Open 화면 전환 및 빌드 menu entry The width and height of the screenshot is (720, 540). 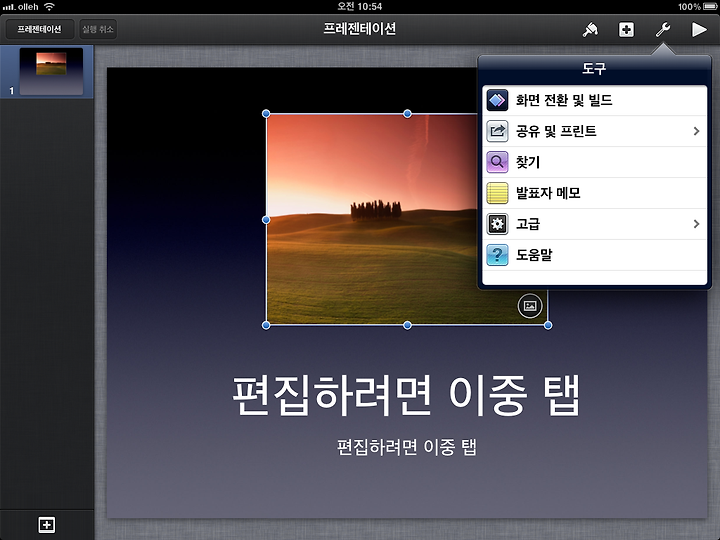(595, 100)
